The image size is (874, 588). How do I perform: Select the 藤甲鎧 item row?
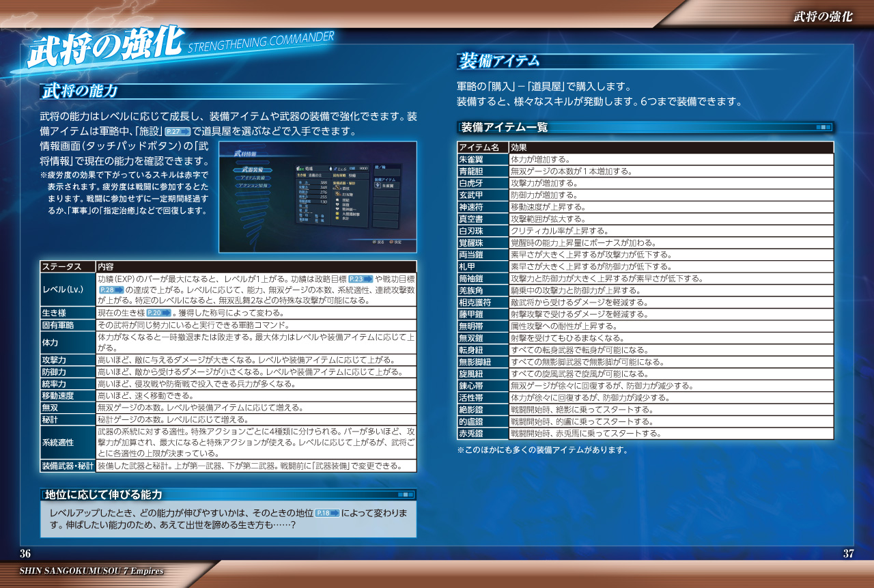(645, 314)
